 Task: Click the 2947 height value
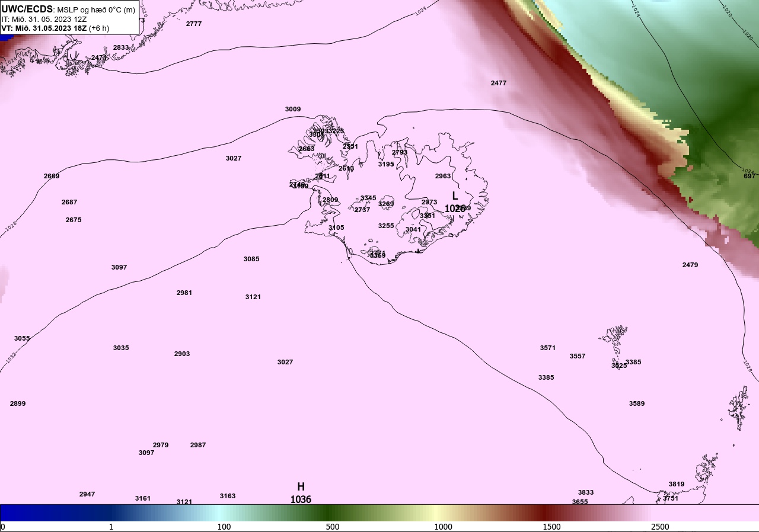point(87,494)
